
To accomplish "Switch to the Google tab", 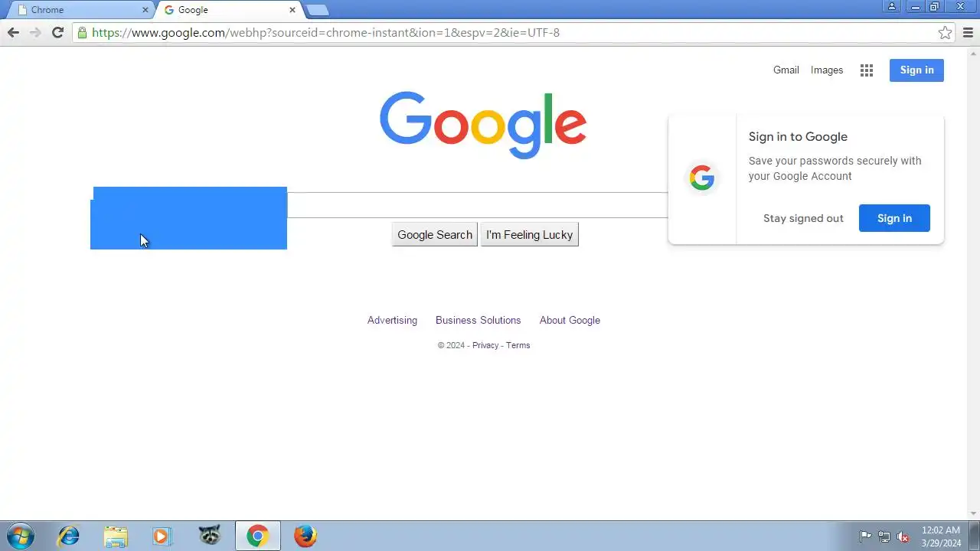I will click(x=228, y=10).
